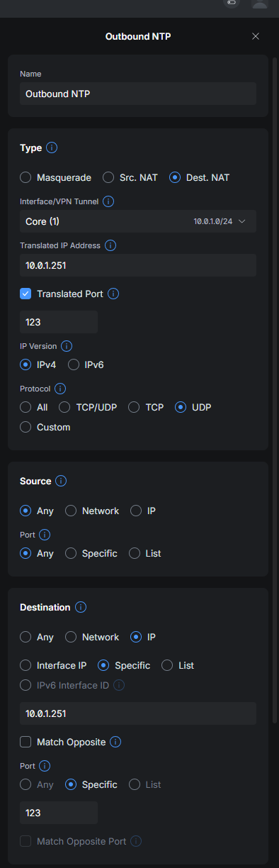Click the user avatar icon at top

[x=260, y=3]
